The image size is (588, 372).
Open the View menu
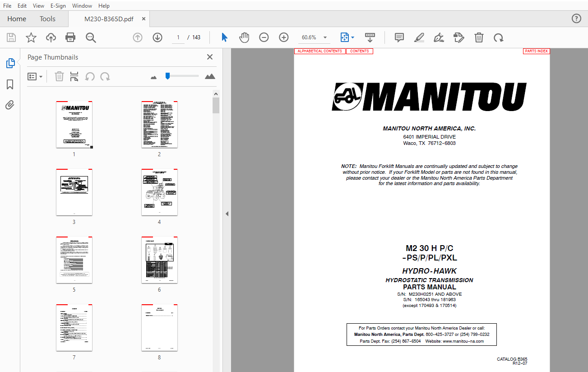39,6
